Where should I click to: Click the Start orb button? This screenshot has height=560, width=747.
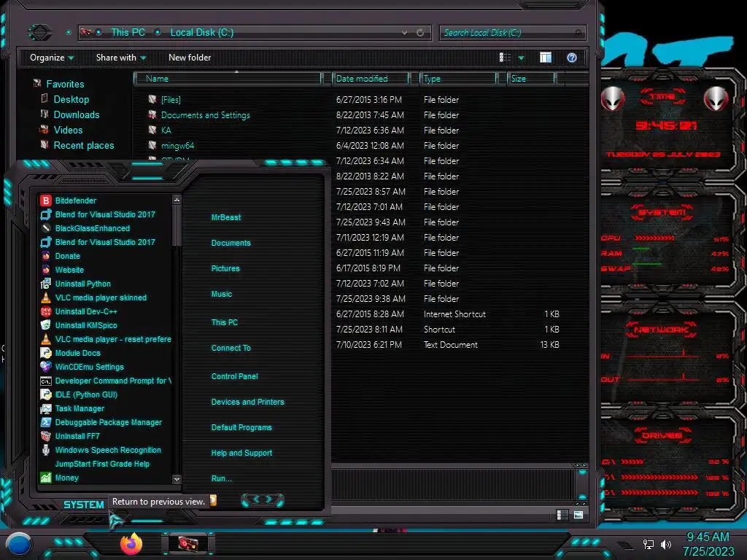click(x=18, y=544)
